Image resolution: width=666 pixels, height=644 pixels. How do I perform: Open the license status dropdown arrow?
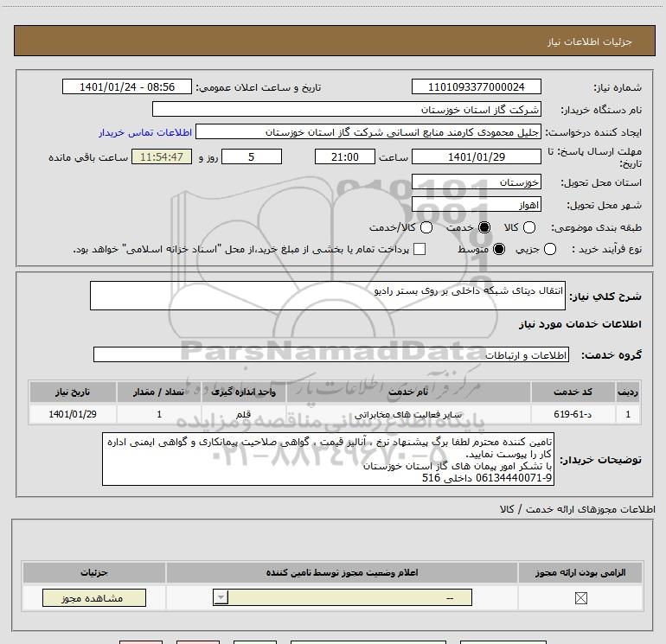click(221, 597)
